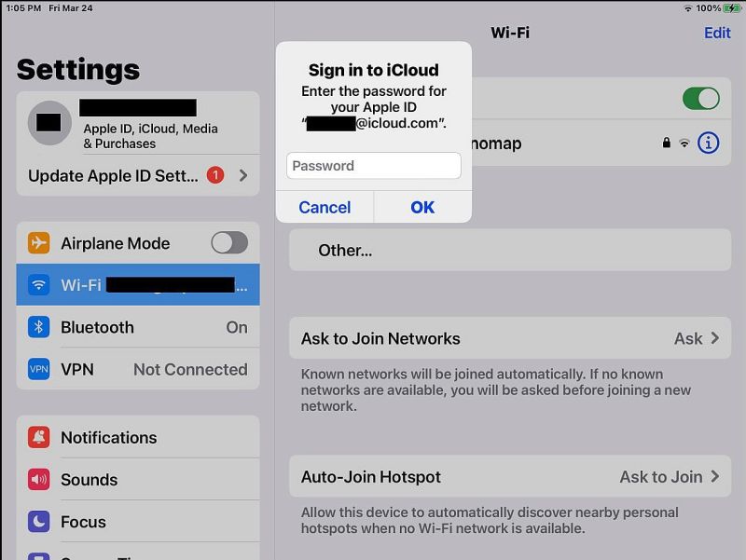Toggle Airplane Mode switch
This screenshot has height=560, width=746.
(x=229, y=243)
